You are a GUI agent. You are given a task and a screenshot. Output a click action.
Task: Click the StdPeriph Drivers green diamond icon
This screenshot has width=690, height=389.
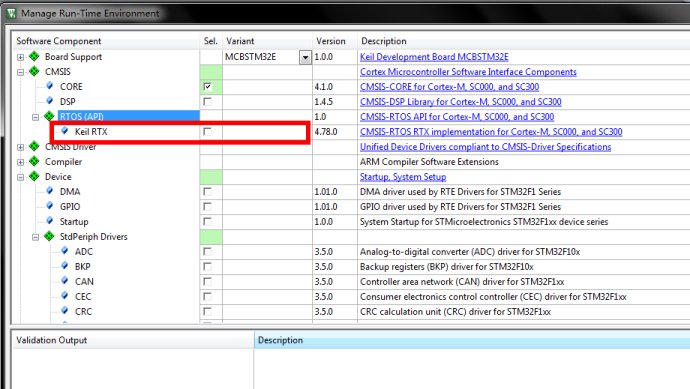tap(49, 236)
